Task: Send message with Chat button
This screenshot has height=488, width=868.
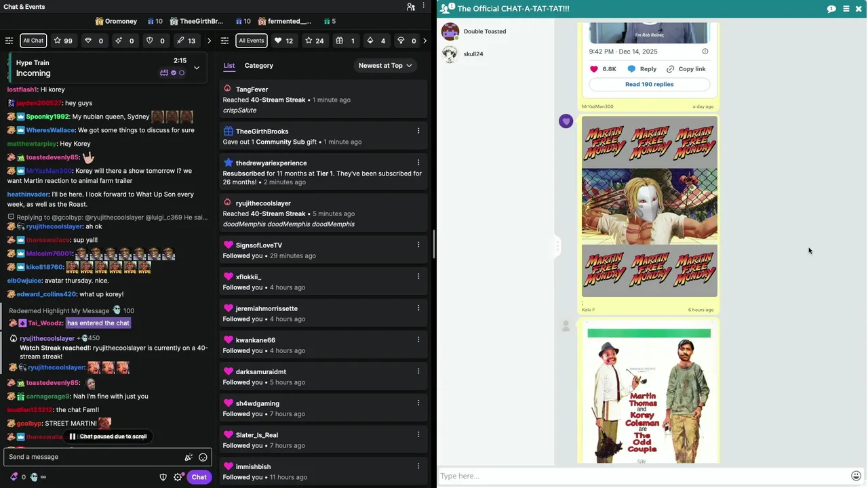Action: (x=199, y=477)
